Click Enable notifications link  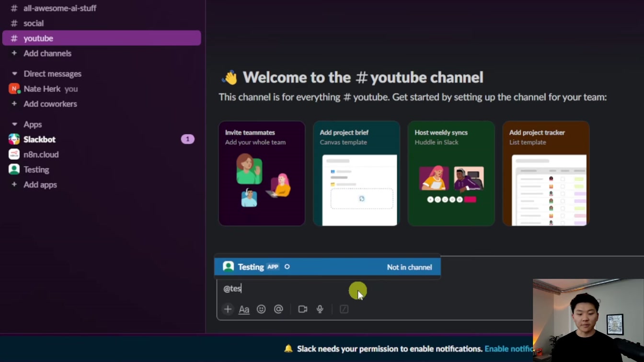[509, 349]
